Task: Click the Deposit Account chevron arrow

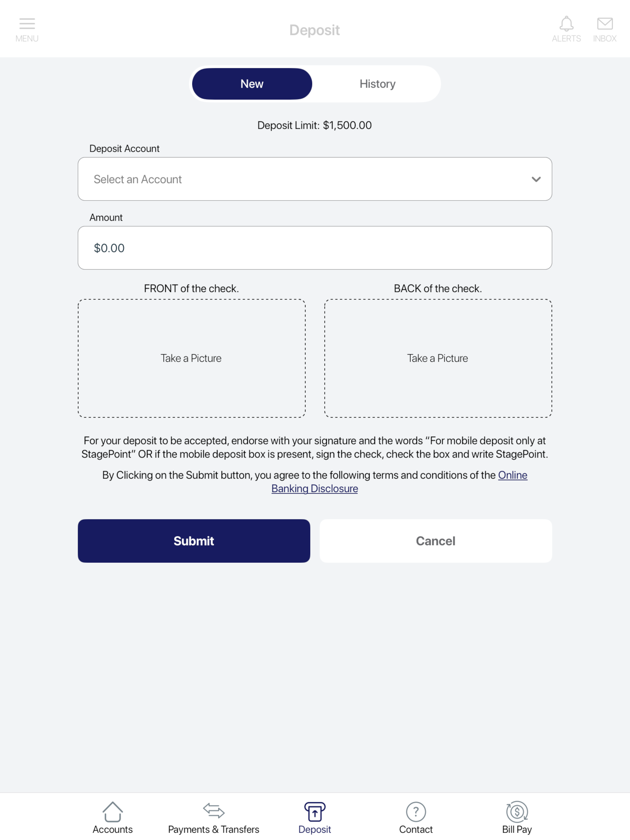Action: click(x=536, y=179)
